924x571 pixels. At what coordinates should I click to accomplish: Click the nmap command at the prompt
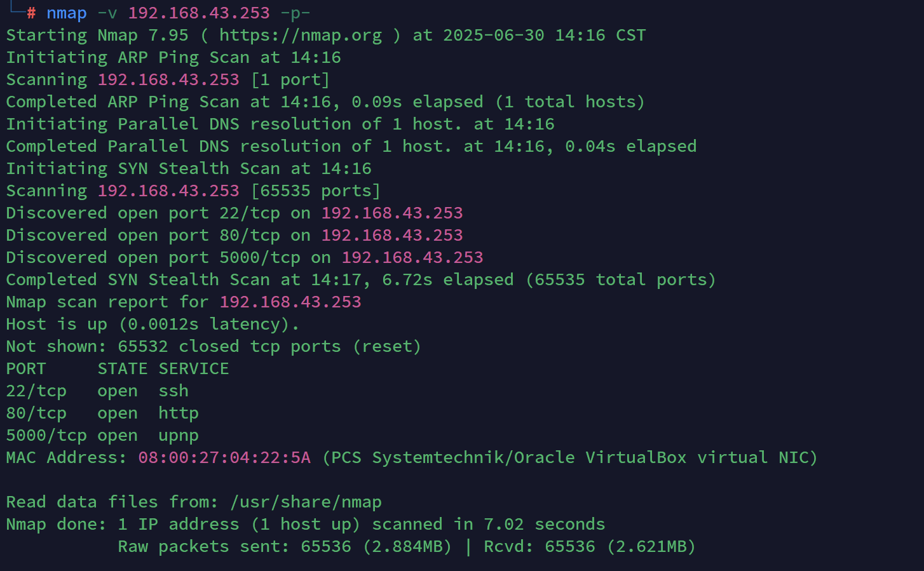tap(66, 13)
